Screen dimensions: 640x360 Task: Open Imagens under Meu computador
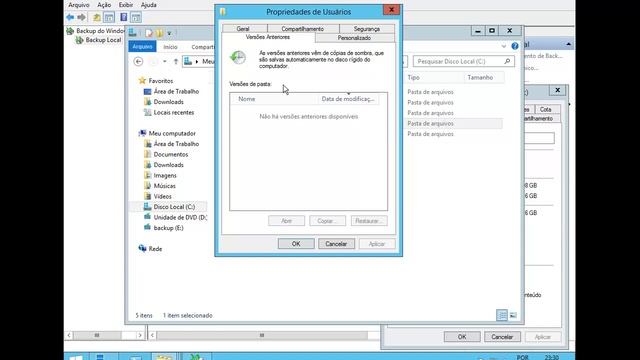click(165, 176)
